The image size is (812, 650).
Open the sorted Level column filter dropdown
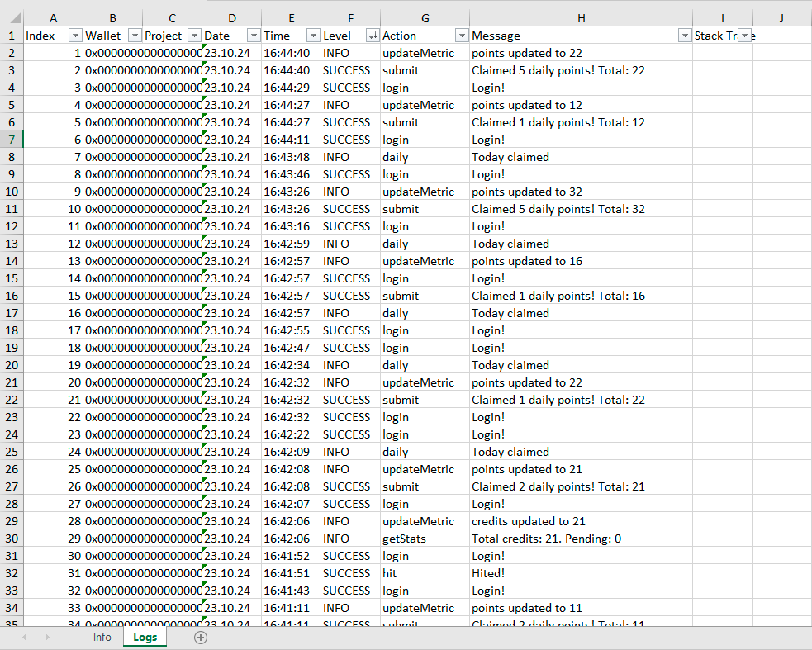coord(373,36)
